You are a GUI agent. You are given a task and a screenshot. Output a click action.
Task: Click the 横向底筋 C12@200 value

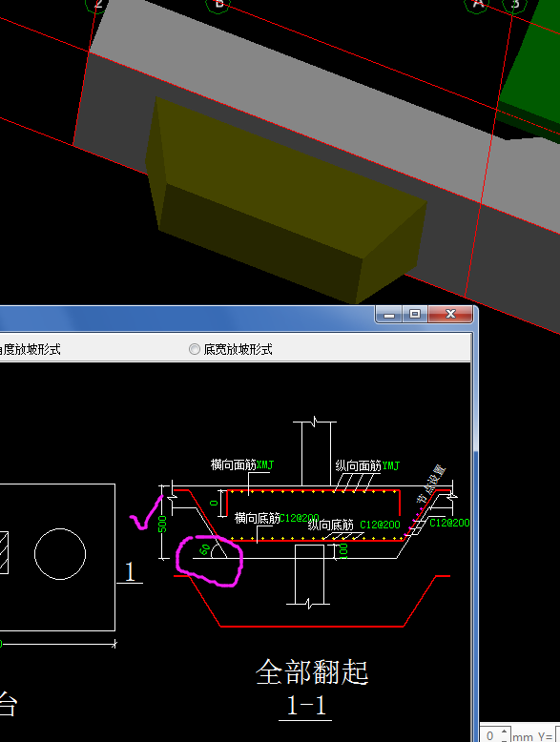pos(300,518)
